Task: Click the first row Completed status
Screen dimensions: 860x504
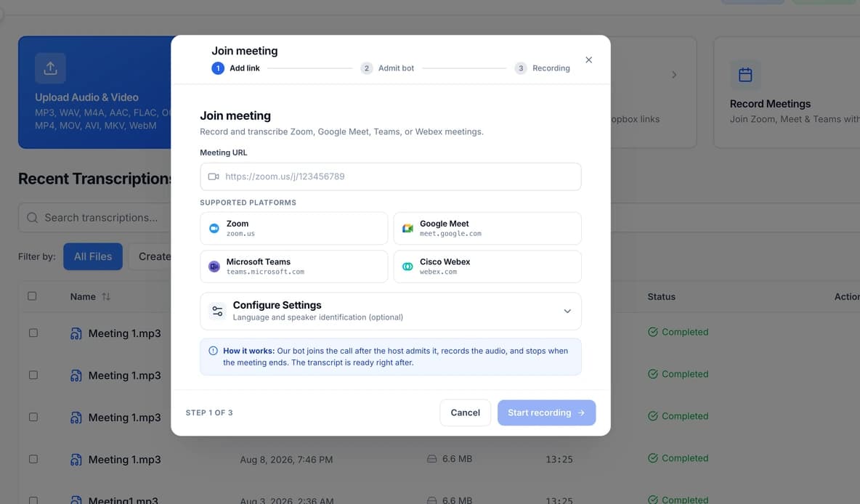Action: [x=678, y=332]
